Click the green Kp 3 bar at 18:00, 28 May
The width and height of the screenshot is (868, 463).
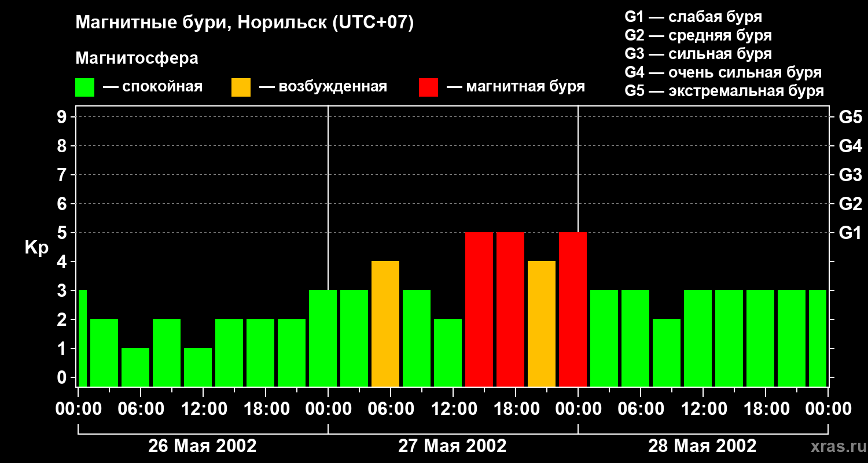coord(760,338)
